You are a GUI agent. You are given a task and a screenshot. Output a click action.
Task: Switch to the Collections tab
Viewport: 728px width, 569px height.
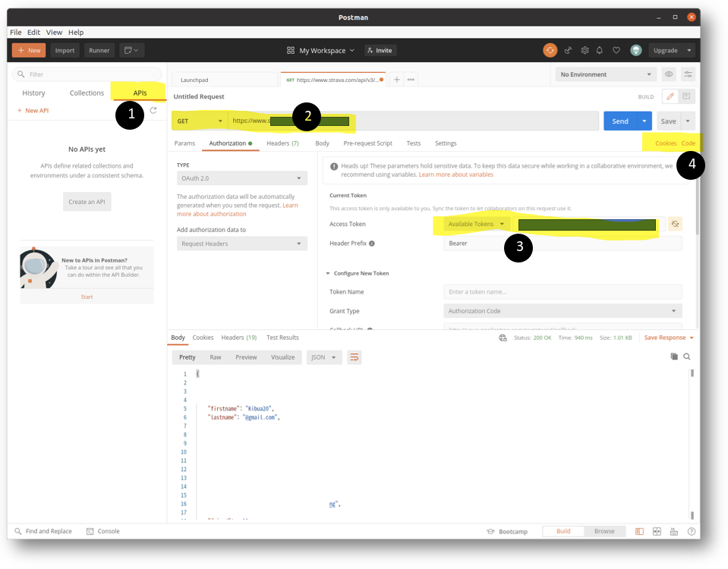(87, 93)
